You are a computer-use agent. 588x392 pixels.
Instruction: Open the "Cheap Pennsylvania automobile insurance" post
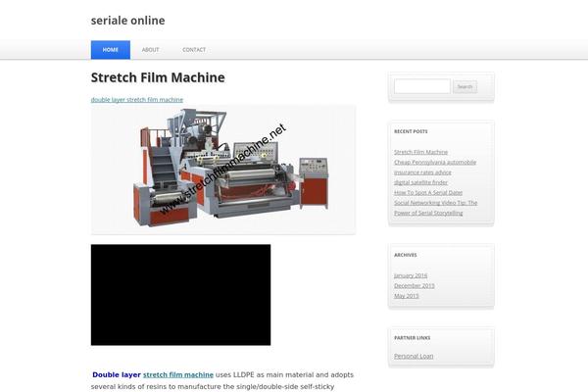point(434,162)
